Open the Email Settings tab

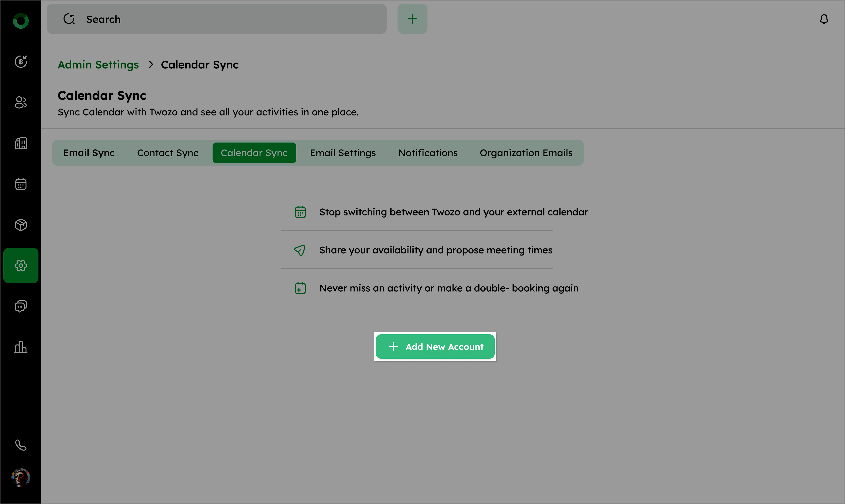pyautogui.click(x=343, y=153)
